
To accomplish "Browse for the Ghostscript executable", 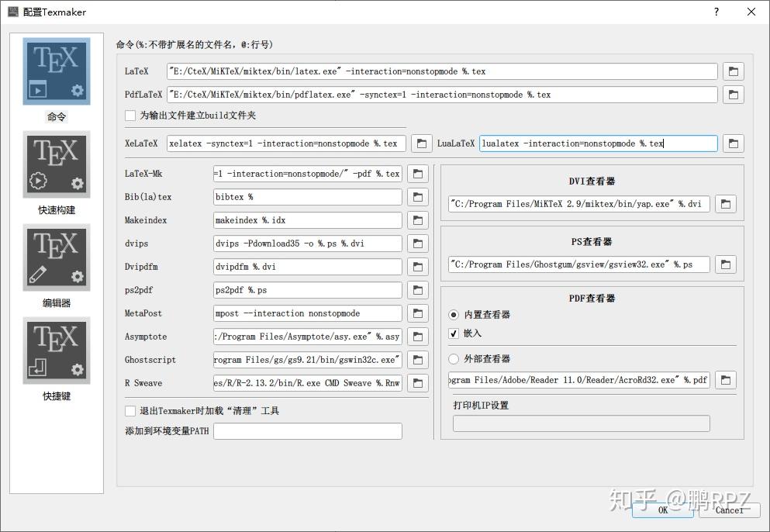I will [x=418, y=360].
